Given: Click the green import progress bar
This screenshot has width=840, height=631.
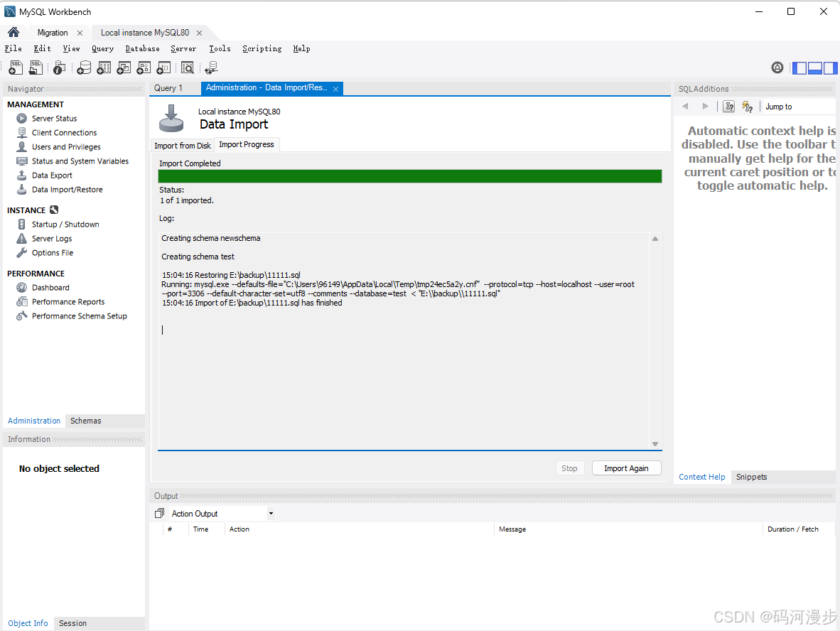Looking at the screenshot, I should pyautogui.click(x=410, y=176).
